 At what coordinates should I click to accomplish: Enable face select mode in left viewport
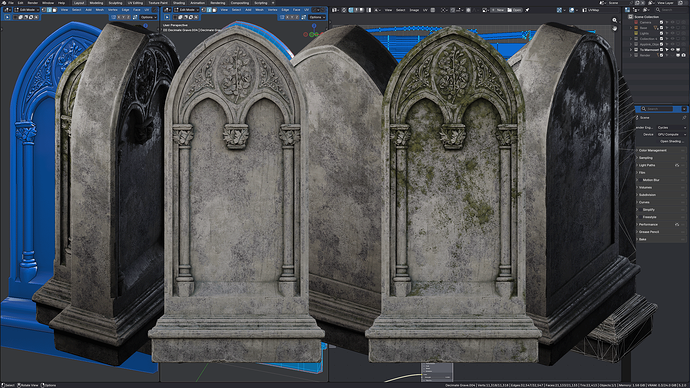coord(55,10)
